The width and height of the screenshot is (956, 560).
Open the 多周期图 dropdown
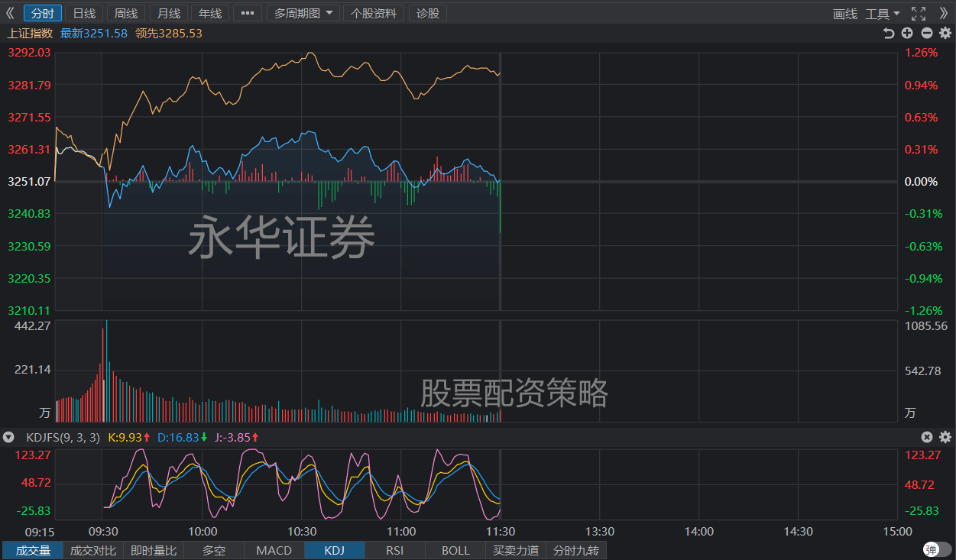tap(304, 13)
